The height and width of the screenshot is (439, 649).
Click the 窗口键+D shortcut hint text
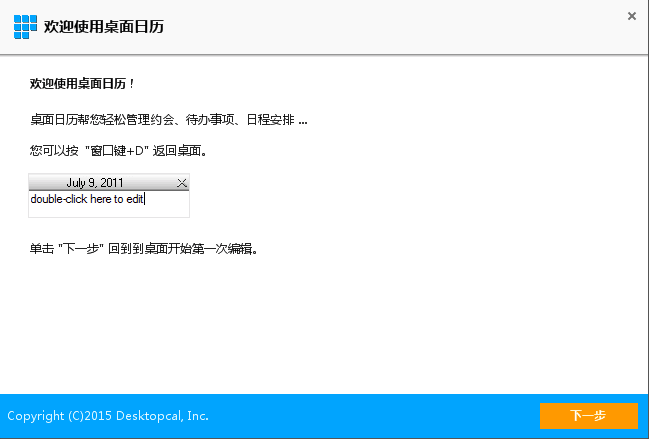coord(116,151)
